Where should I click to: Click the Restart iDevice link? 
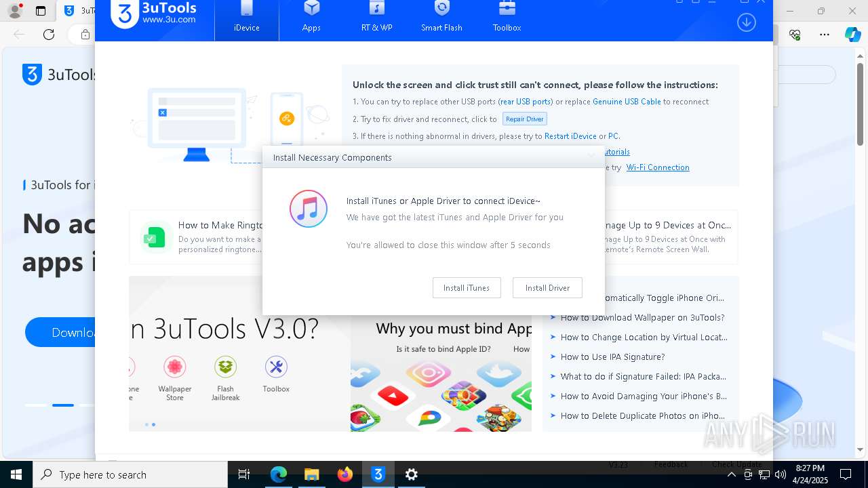click(x=570, y=136)
